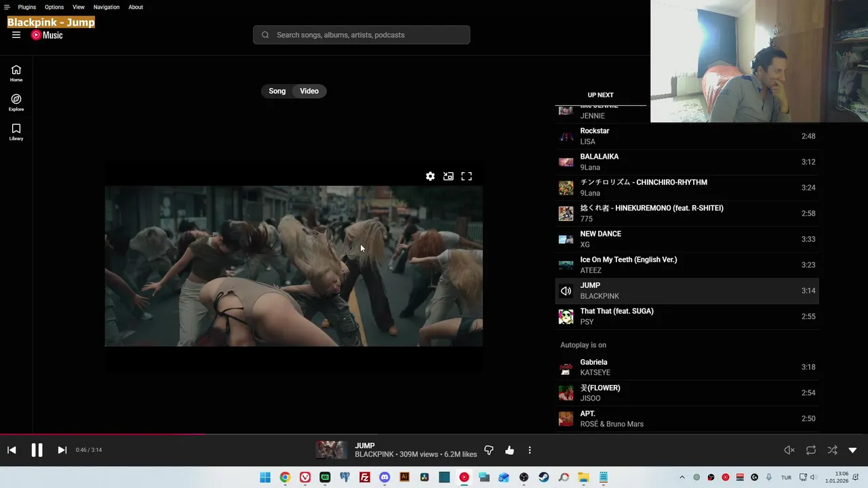868x488 pixels.
Task: Open the three-dot menu for JUMP
Action: click(x=530, y=450)
